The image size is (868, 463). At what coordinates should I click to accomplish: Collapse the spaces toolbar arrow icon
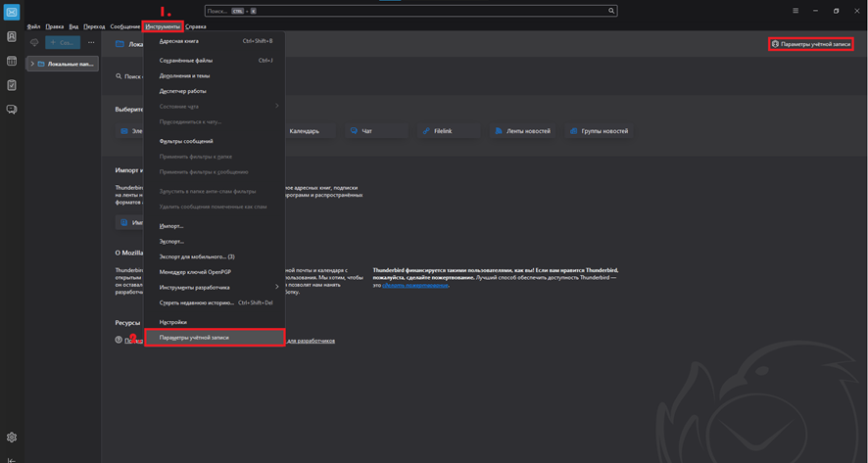click(12, 460)
